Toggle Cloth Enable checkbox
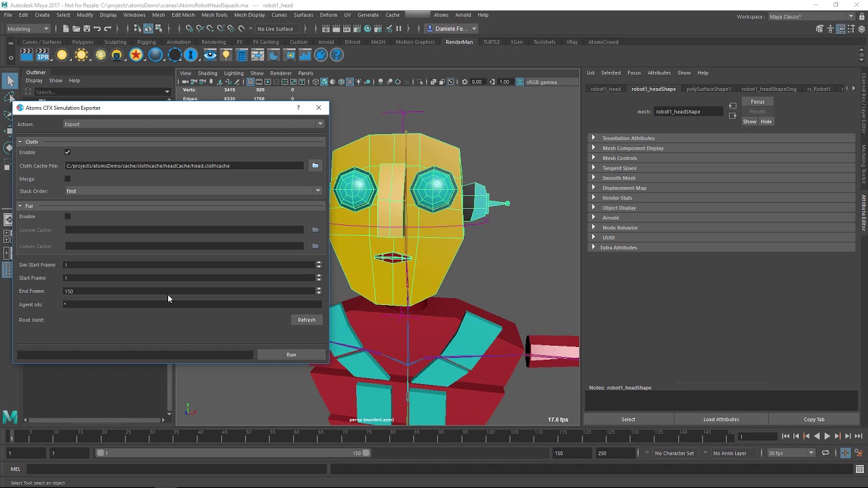The height and width of the screenshot is (488, 868). click(x=67, y=152)
